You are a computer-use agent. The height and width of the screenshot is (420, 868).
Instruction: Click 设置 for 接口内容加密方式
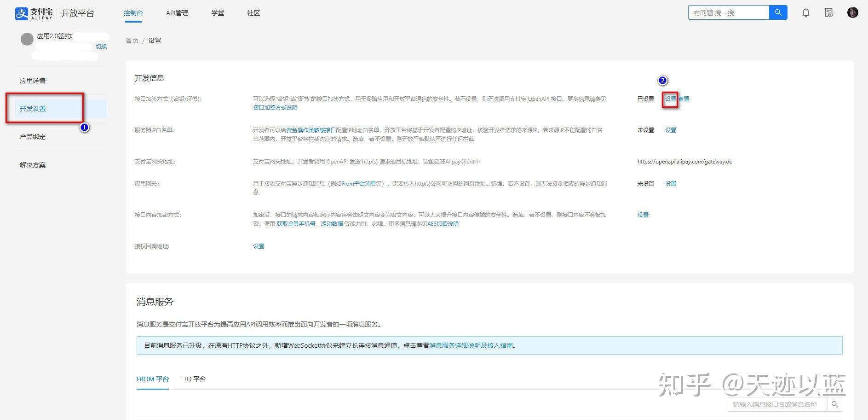pyautogui.click(x=643, y=215)
